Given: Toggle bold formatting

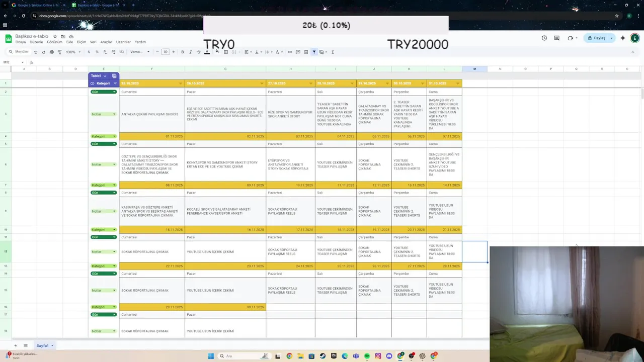Looking at the screenshot, I should 182,52.
